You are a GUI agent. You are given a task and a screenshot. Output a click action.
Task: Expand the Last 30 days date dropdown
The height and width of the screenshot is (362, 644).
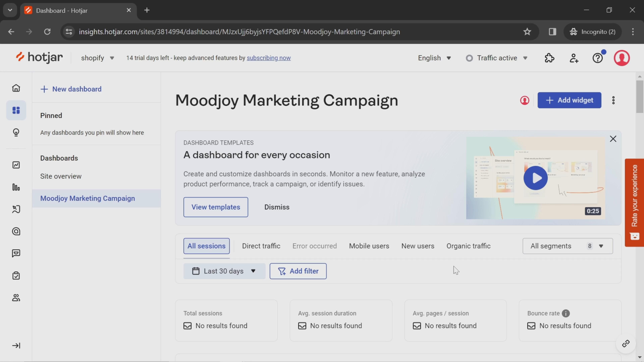point(224,271)
